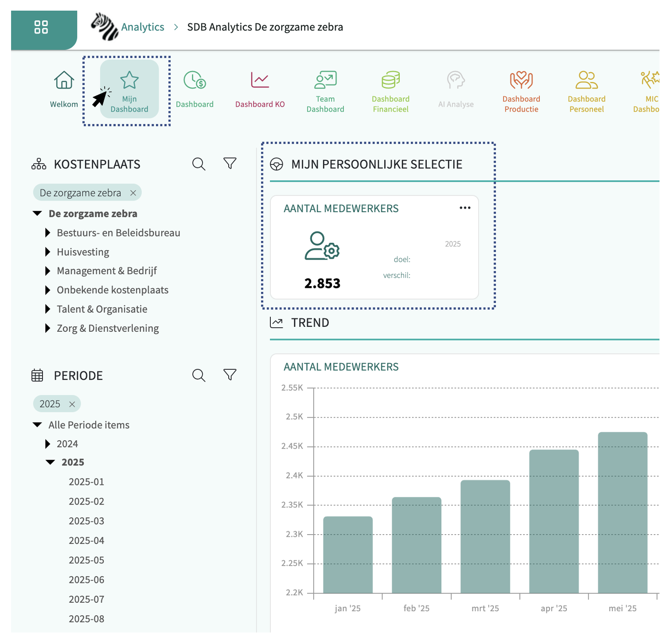Clear the 2025 period filter chip
671x644 pixels.
coord(72,404)
